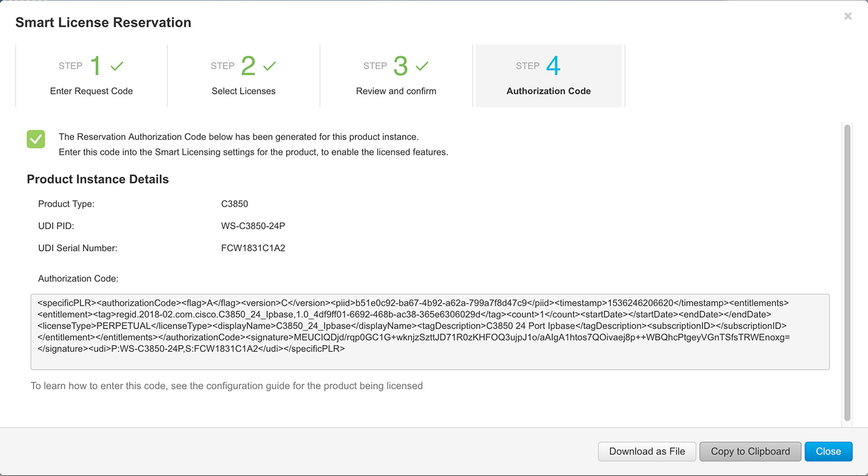This screenshot has height=476, width=868.
Task: Click the Reservation Authorization Code generated message
Action: [238, 137]
